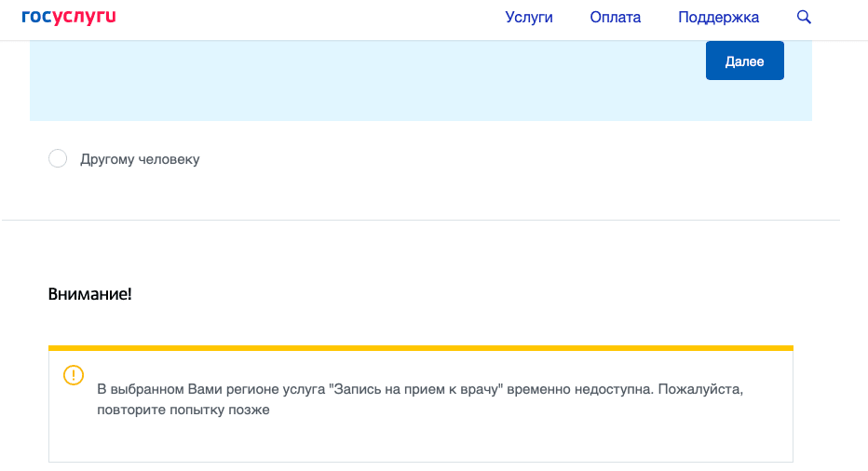Click the yellow exclamation warning icon

(x=73, y=375)
